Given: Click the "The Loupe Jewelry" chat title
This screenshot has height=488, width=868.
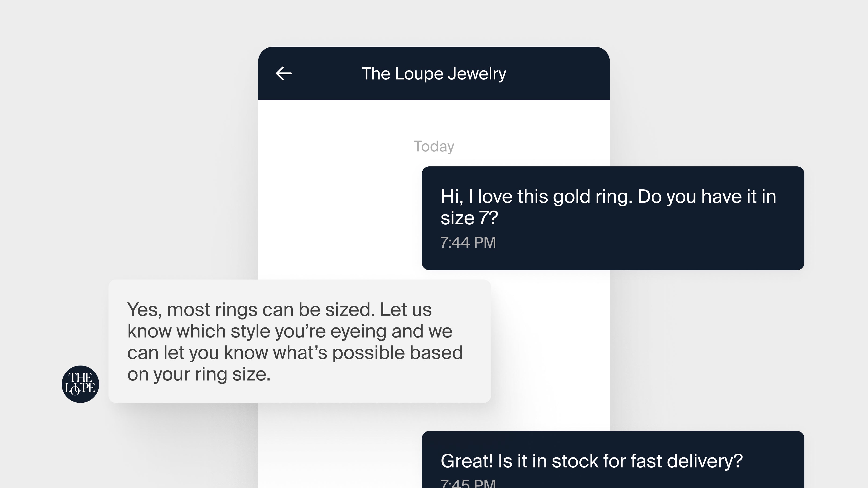Looking at the screenshot, I should [x=433, y=74].
